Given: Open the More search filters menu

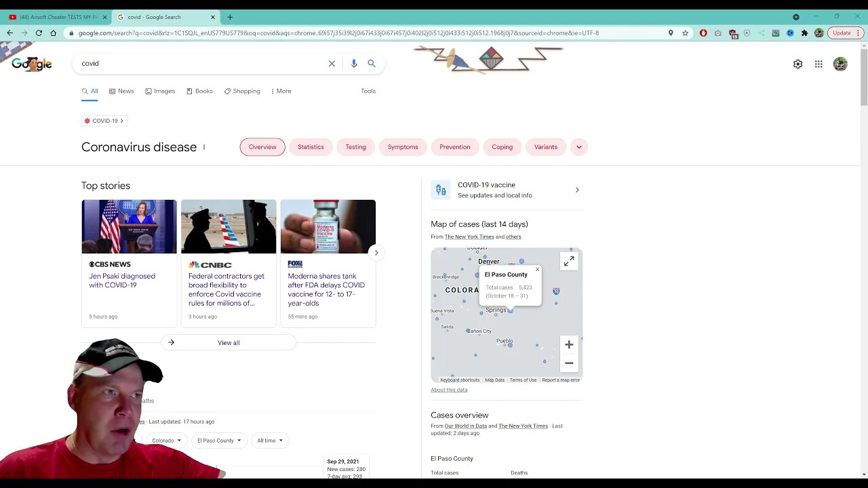Looking at the screenshot, I should click(x=281, y=91).
